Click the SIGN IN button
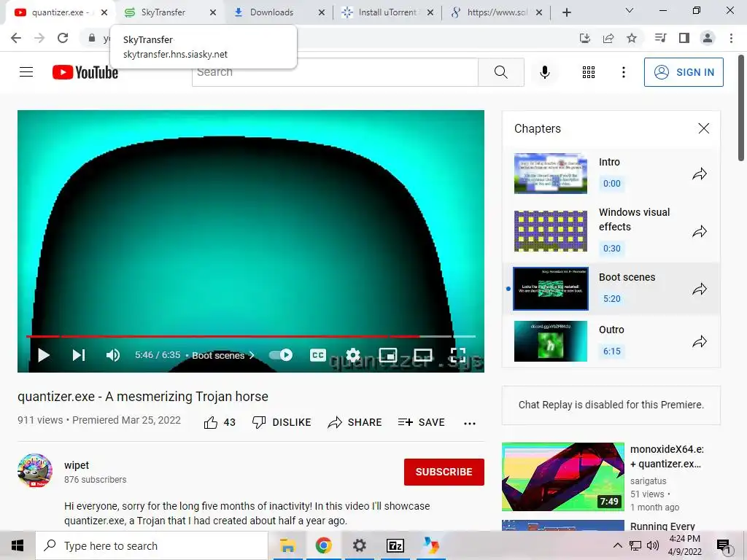This screenshot has height=560, width=747. tap(684, 72)
